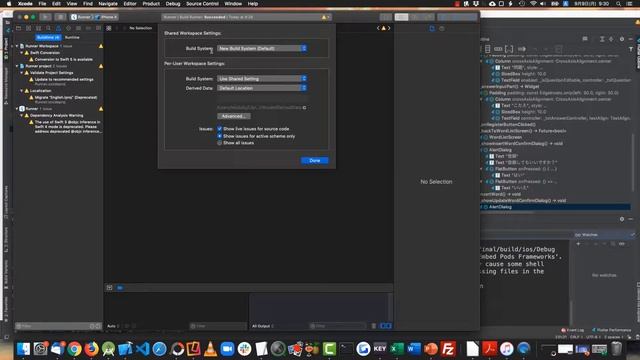Image resolution: width=640 pixels, height=360 pixels.
Task: Select the issue navigator warning icon
Action: pos(58,28)
